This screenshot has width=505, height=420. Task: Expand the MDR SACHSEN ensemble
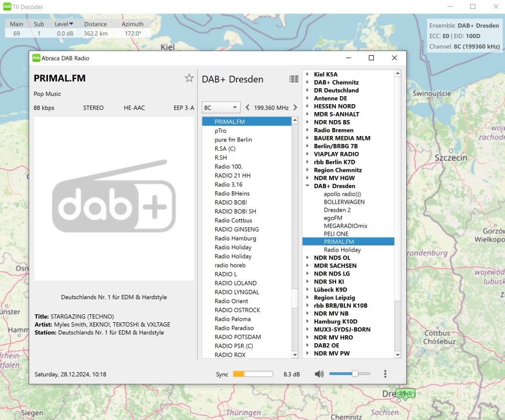pos(308,266)
